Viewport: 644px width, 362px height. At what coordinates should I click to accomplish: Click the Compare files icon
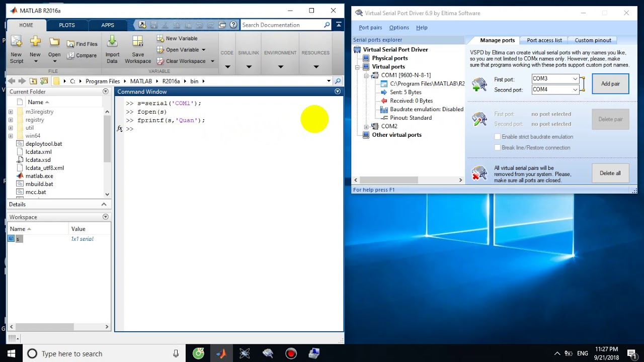(x=82, y=55)
